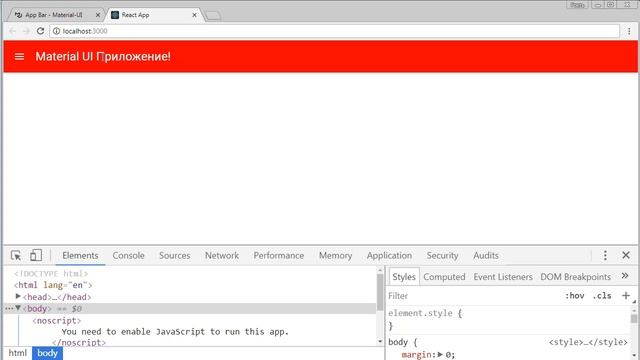Screen dimensions: 640x360
Task: Expand the head element node
Action: click(18, 296)
